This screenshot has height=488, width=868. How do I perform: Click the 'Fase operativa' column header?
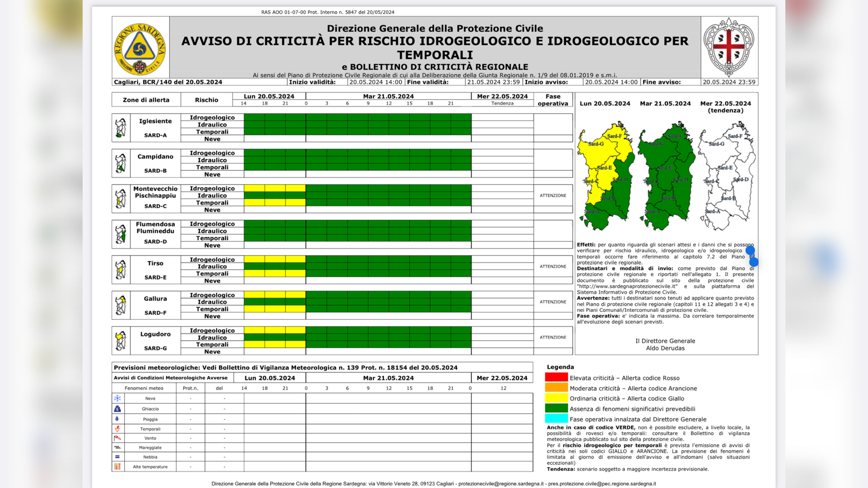[x=553, y=100]
